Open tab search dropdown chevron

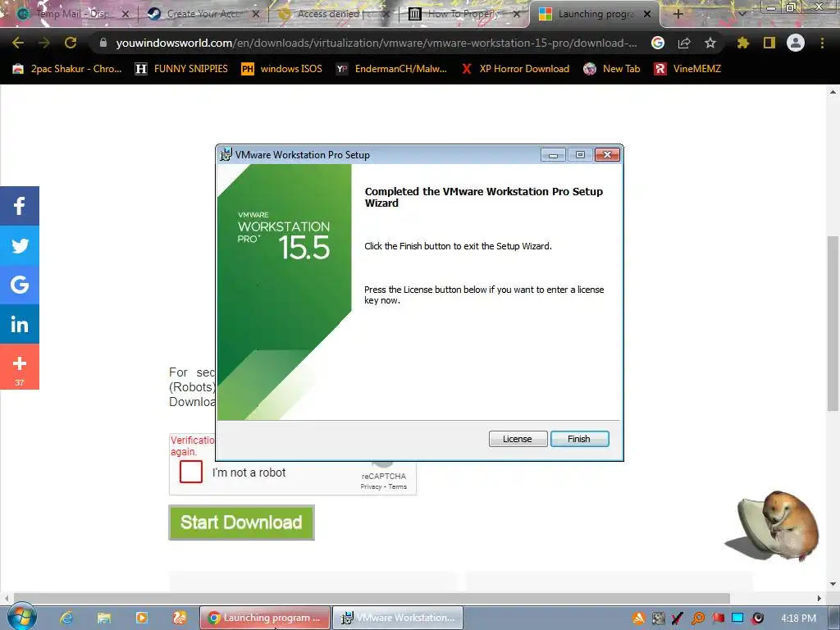point(742,14)
